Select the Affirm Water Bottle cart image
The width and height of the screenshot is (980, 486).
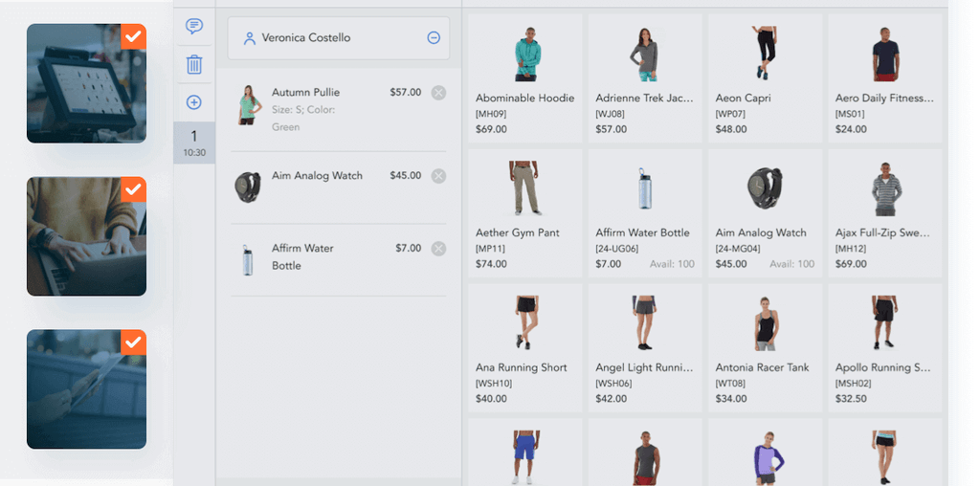click(248, 260)
